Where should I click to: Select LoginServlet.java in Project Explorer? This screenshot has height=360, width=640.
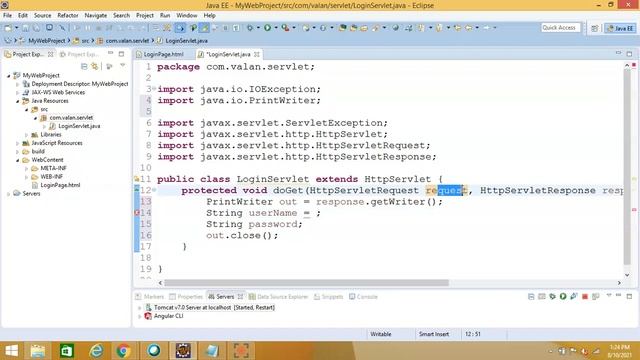pos(79,126)
